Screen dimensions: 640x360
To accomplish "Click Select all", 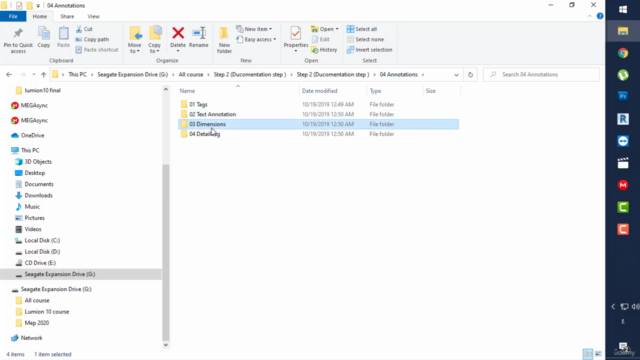I will (362, 29).
